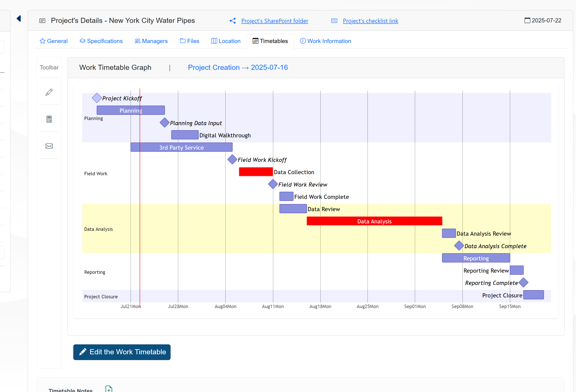Go to the Work Information tab

click(x=325, y=41)
